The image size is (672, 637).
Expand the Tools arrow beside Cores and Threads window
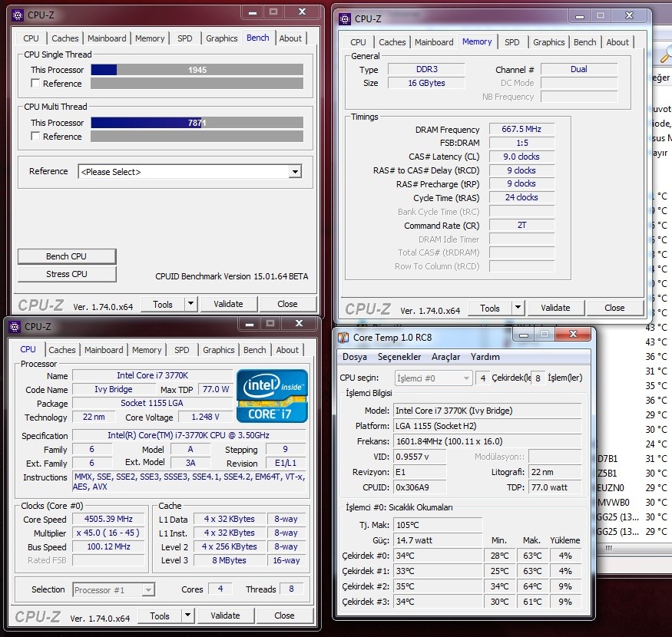[x=187, y=616]
